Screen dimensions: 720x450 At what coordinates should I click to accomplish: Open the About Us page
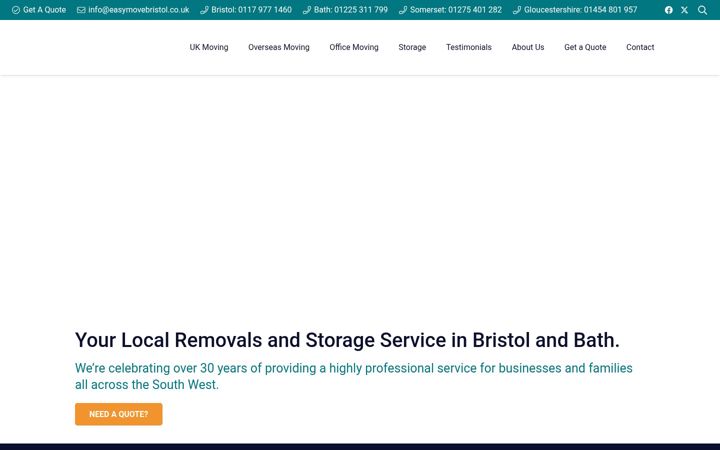(528, 47)
